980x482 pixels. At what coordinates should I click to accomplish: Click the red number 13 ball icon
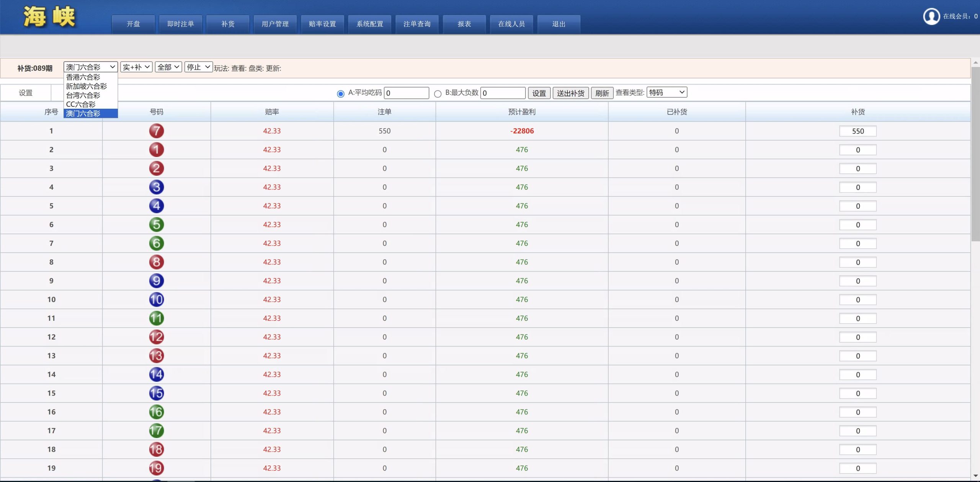(x=156, y=356)
